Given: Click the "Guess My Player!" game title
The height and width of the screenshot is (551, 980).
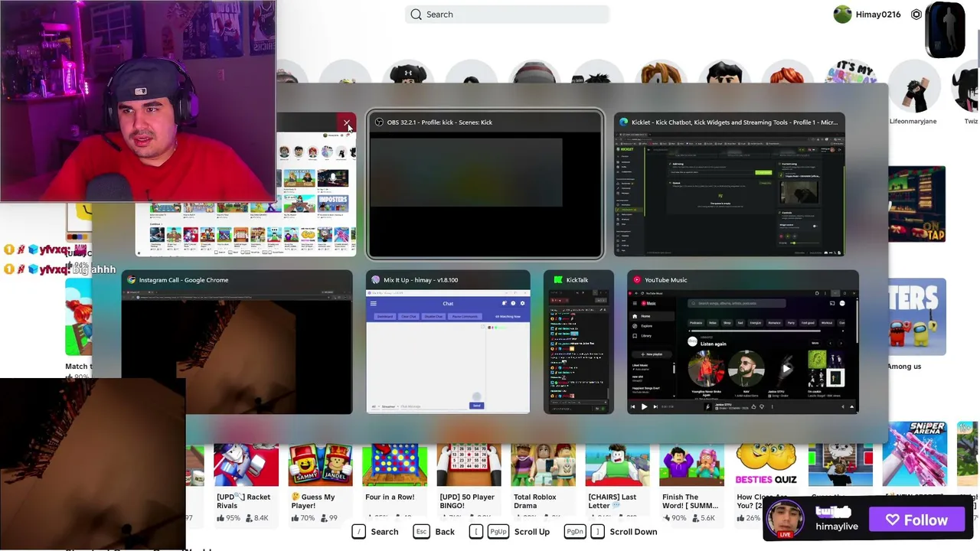Looking at the screenshot, I should click(313, 501).
